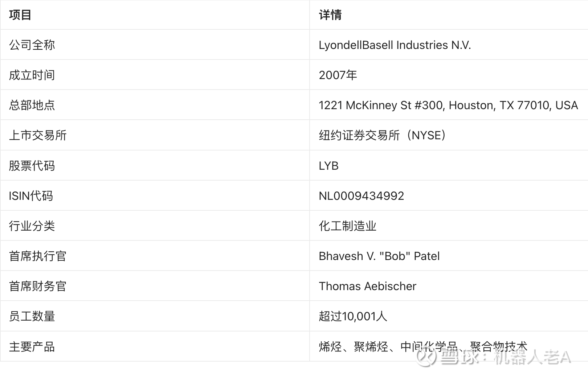Select the 1221 McKinney St address cell
Screen dimensions: 588x375
click(448, 105)
